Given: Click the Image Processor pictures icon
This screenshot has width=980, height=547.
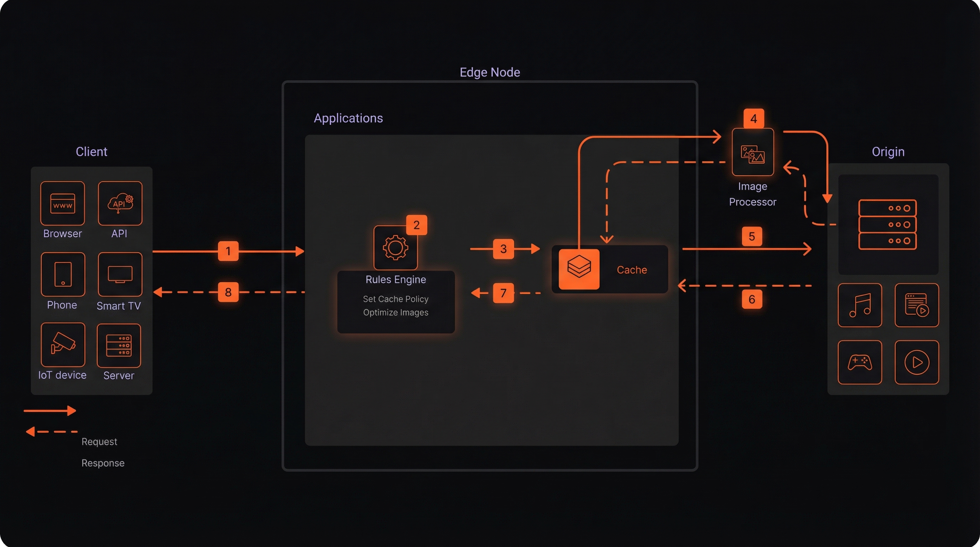Looking at the screenshot, I should click(x=752, y=152).
